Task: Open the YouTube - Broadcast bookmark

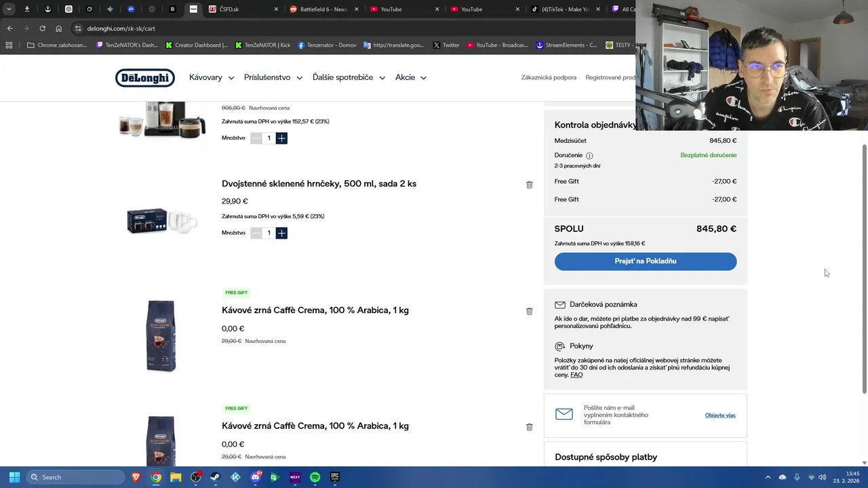Action: [x=497, y=45]
